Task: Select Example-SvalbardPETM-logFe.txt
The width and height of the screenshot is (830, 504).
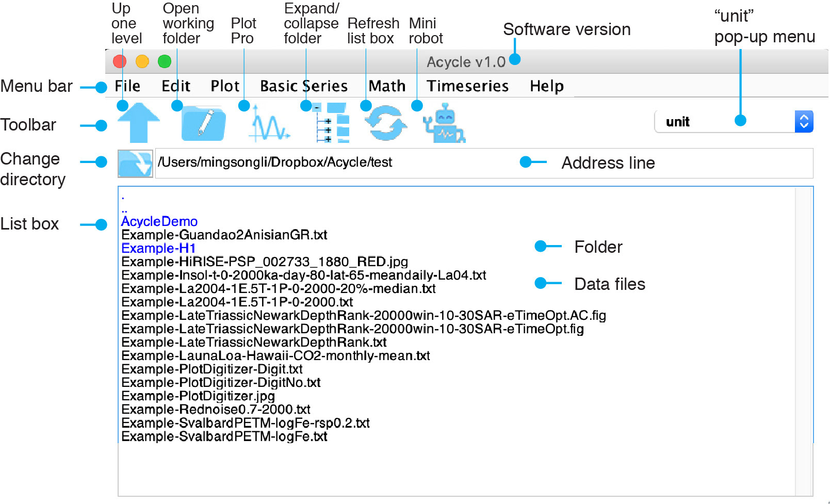Action: [224, 436]
